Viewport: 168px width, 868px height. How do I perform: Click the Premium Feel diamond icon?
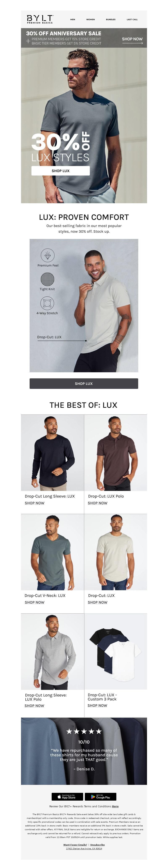coord(47,256)
